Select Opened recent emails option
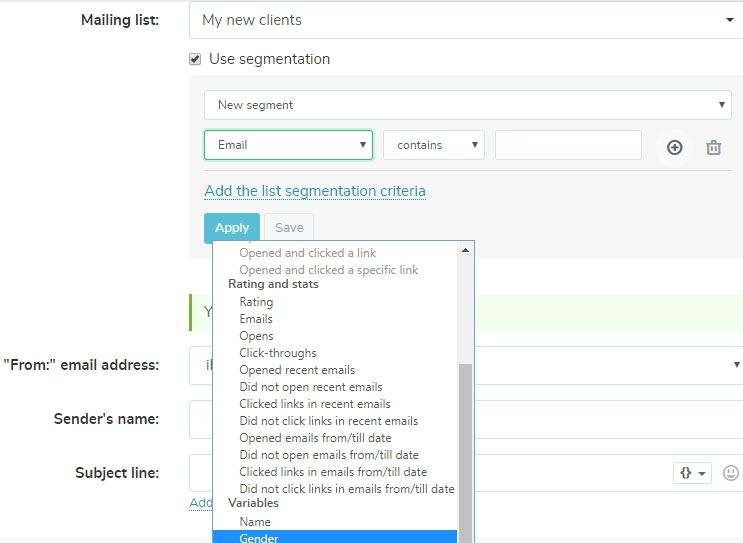The height and width of the screenshot is (543, 743). tap(297, 370)
